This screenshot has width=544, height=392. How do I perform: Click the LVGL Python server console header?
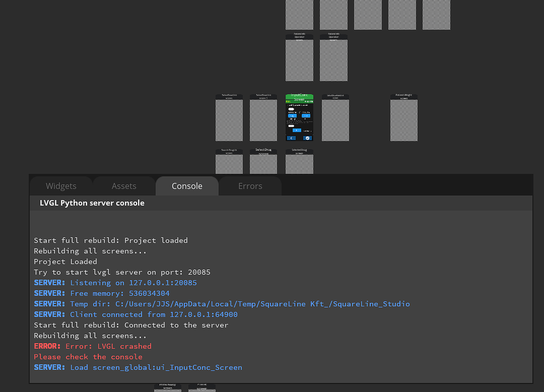tap(92, 203)
